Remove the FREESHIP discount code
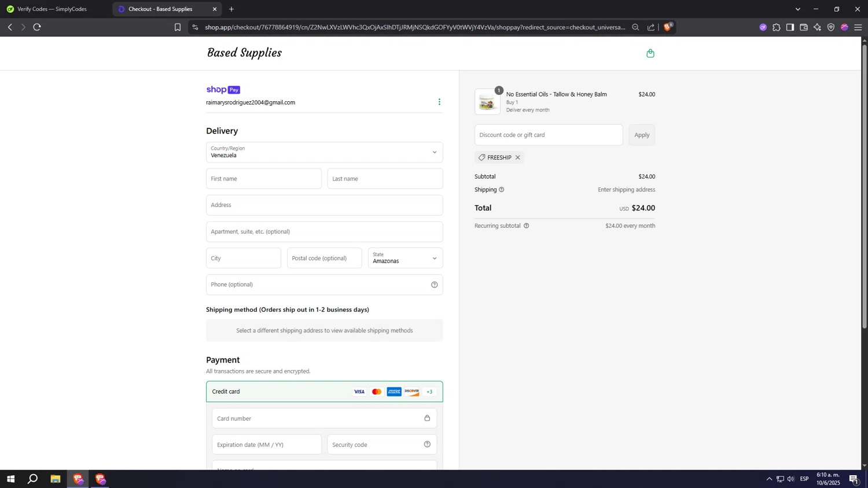Screen dimensions: 868x488 (x=518, y=157)
